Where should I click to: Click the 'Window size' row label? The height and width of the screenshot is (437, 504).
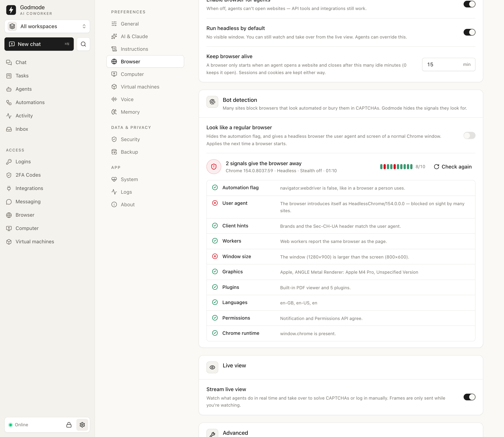tap(236, 256)
